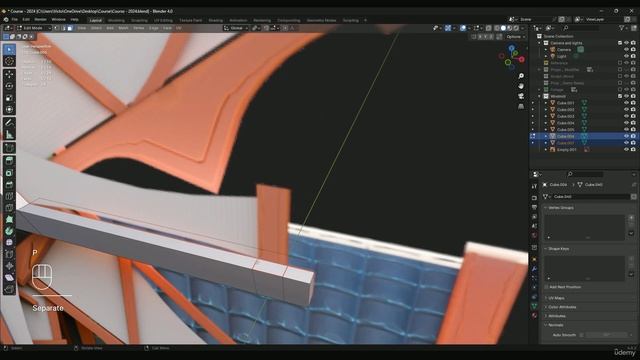Hide Camera in outliner with eye icon
This screenshot has height=360, width=640.
tap(627, 49)
